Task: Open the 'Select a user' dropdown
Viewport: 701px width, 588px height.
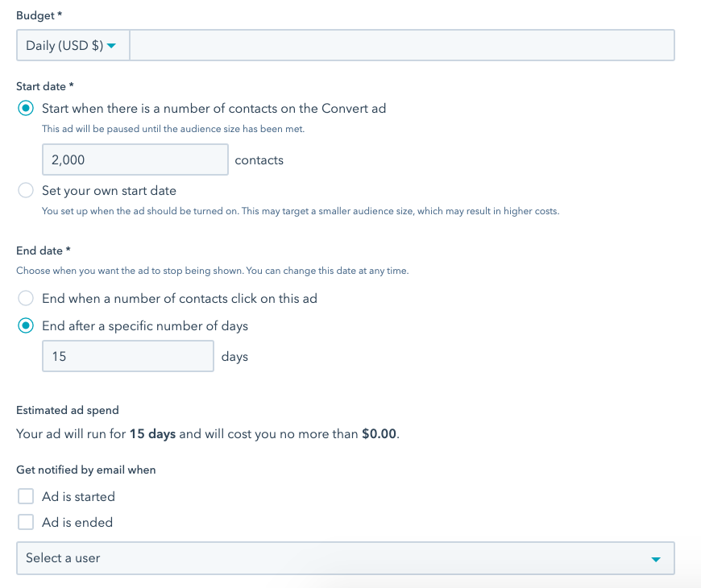Action: point(345,557)
